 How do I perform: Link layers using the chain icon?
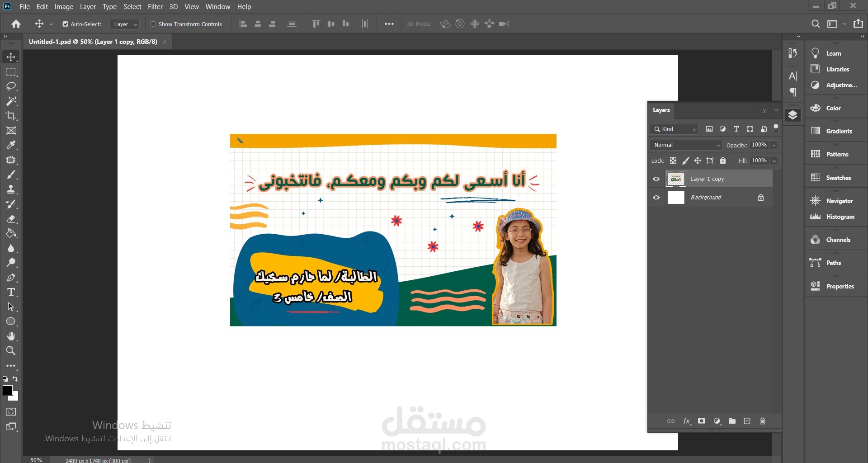671,421
